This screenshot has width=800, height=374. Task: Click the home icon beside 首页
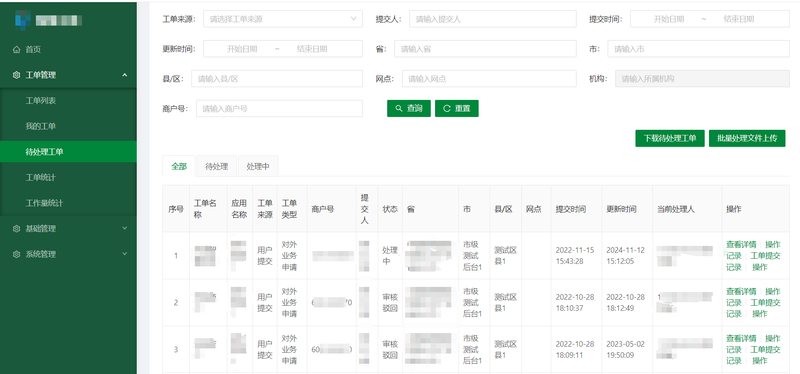[16, 49]
